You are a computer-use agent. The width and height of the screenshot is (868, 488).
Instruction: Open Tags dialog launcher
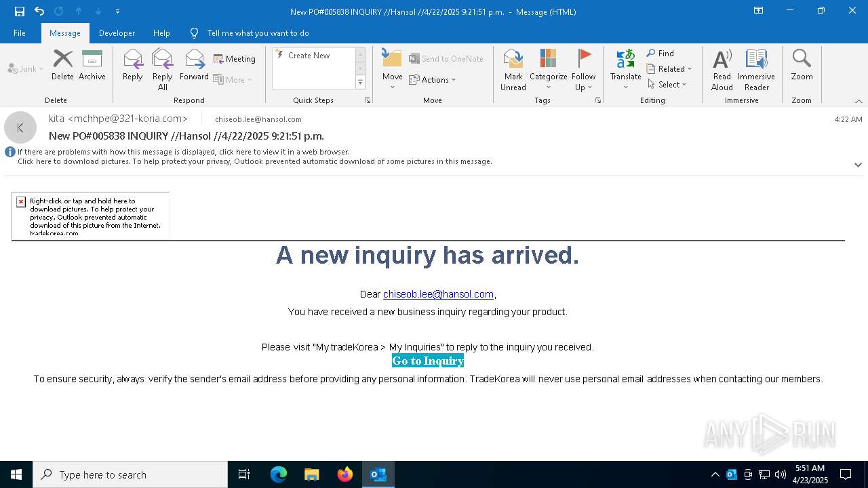(x=598, y=100)
